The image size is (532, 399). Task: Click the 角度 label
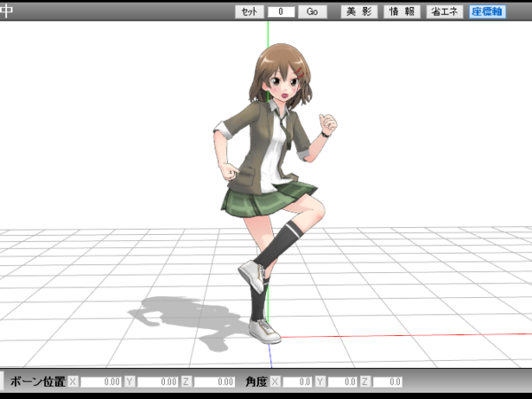[256, 381]
